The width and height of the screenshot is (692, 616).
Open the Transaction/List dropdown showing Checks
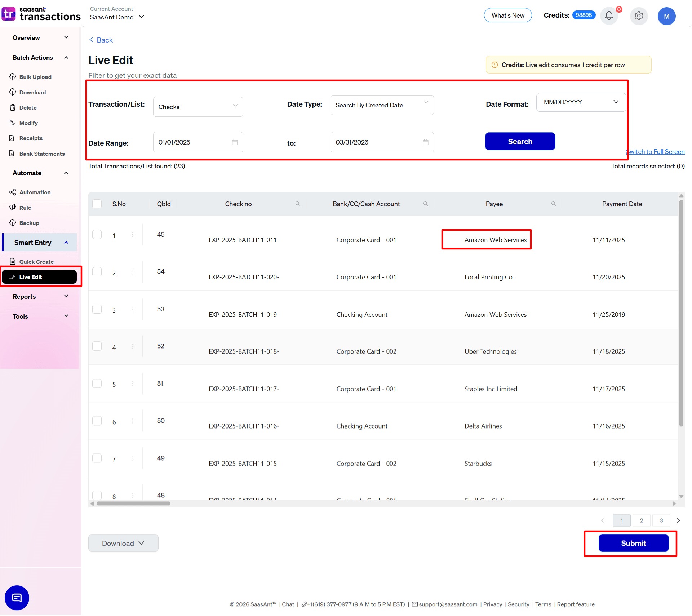tap(198, 107)
